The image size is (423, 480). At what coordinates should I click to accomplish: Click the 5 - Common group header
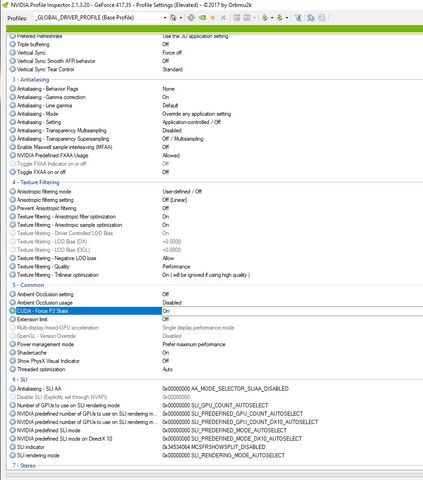tap(28, 285)
